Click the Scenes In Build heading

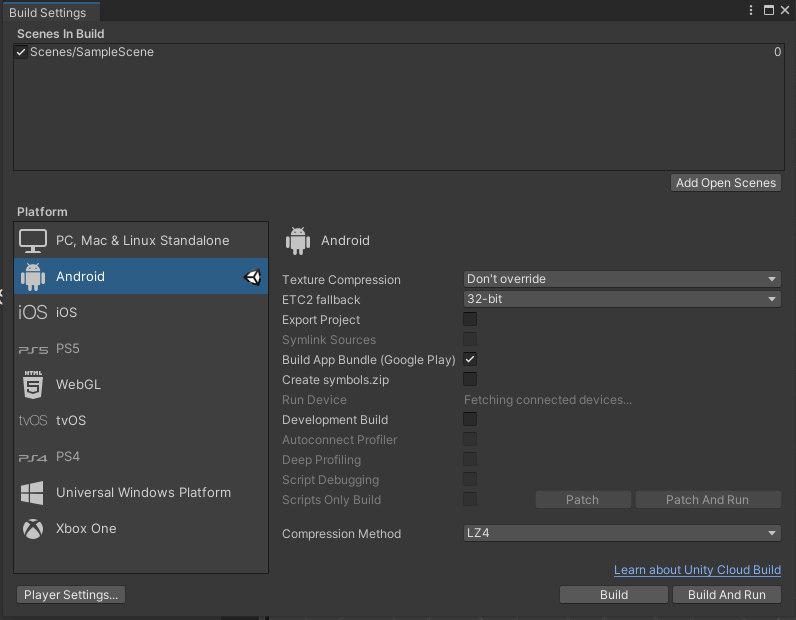coord(60,34)
